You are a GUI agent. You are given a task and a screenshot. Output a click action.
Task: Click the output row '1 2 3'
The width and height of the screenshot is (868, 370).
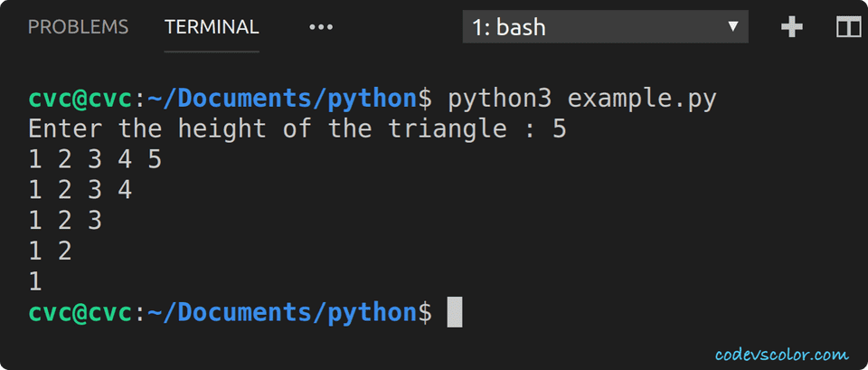(65, 221)
